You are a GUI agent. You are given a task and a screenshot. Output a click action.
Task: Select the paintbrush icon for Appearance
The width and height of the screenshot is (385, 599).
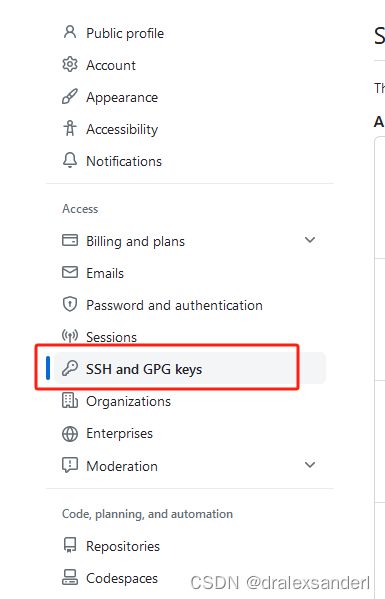[x=70, y=96]
